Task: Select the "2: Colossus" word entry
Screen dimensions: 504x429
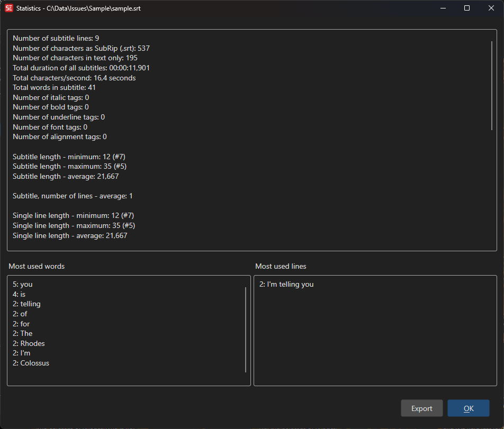Action: pos(30,363)
